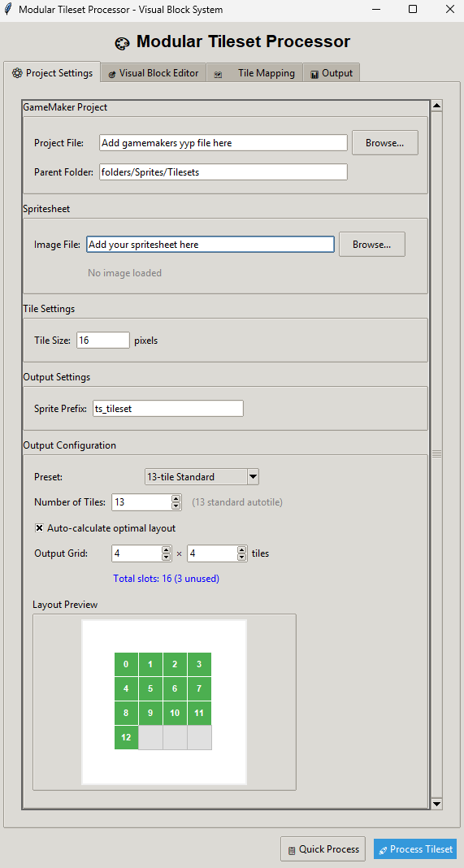
Task: Click the Tile Mapping tab icon
Action: 218,74
